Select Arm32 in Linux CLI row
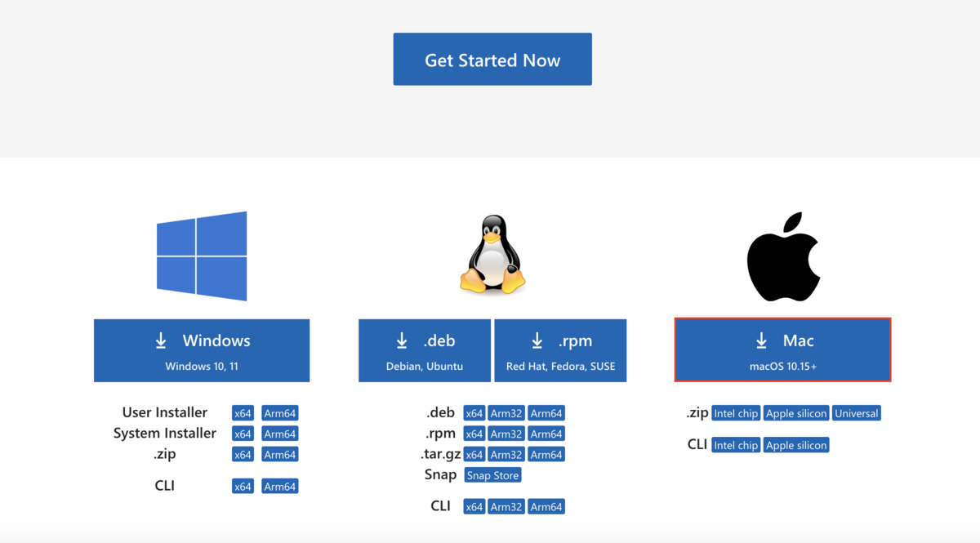This screenshot has height=543, width=980. click(506, 507)
